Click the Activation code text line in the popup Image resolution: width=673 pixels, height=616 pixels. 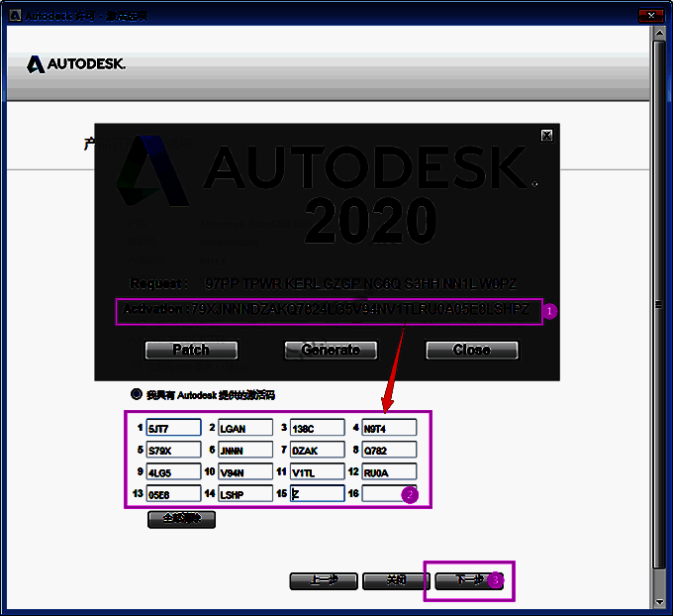coord(332,310)
